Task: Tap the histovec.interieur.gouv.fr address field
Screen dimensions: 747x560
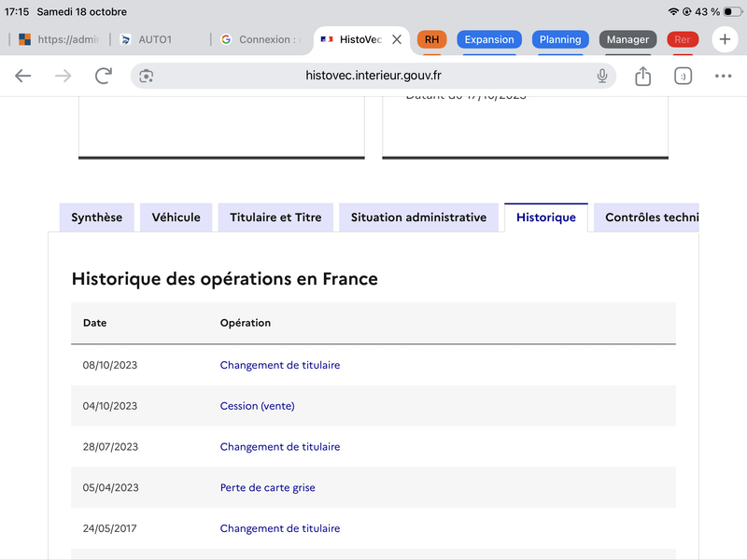Action: 373,77
